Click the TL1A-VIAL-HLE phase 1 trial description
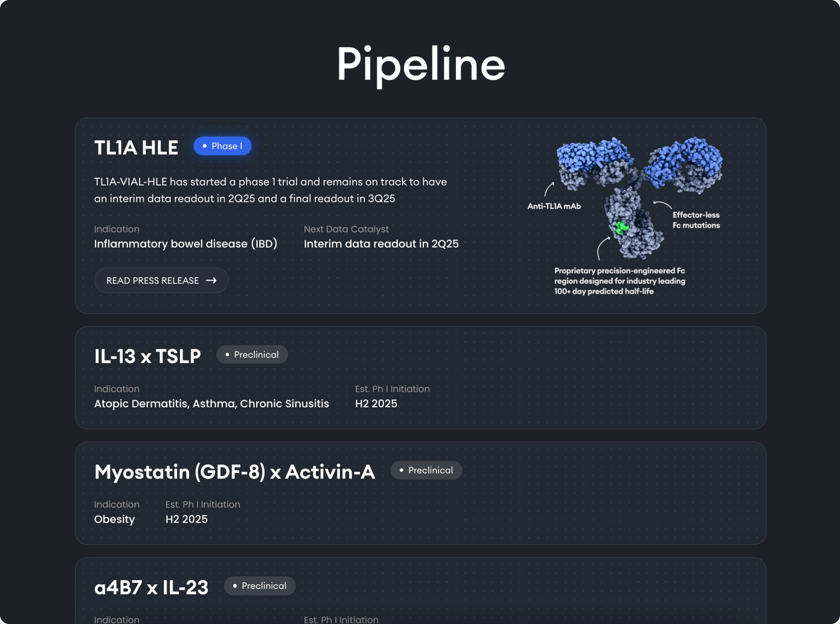Viewport: 840px width, 624px height. [x=270, y=190]
